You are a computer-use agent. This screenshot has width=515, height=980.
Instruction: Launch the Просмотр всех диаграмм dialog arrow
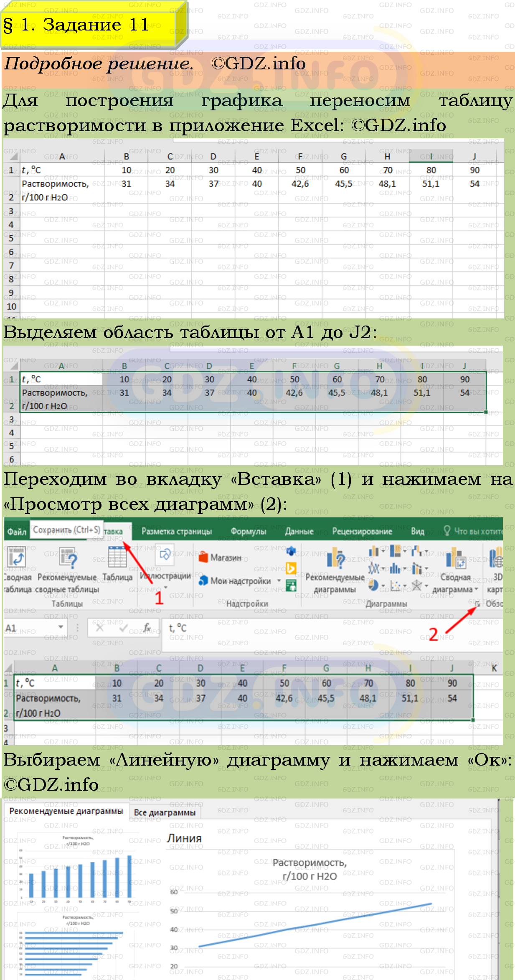click(x=477, y=604)
